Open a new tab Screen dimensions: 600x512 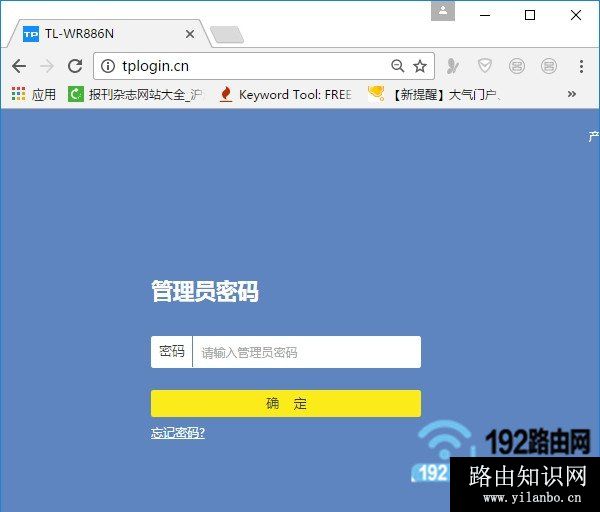tap(227, 35)
